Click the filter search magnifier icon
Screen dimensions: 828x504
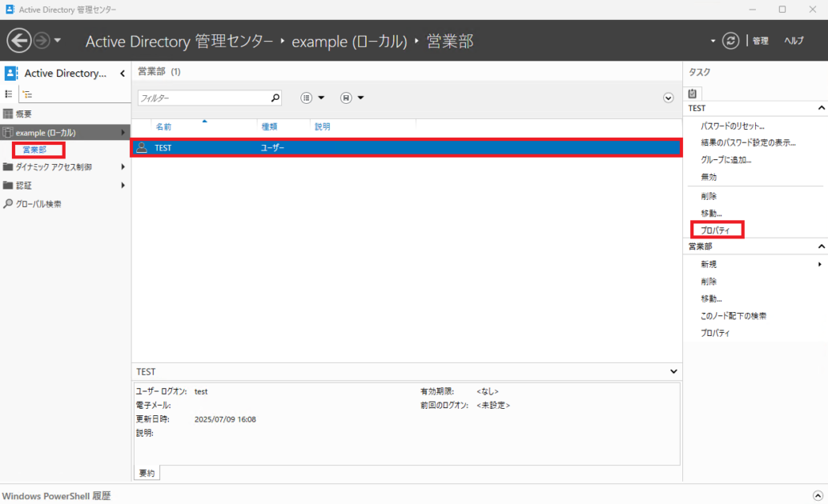tap(275, 98)
